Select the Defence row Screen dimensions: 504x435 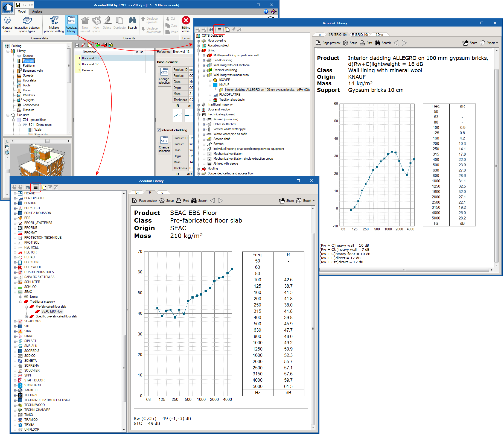114,70
